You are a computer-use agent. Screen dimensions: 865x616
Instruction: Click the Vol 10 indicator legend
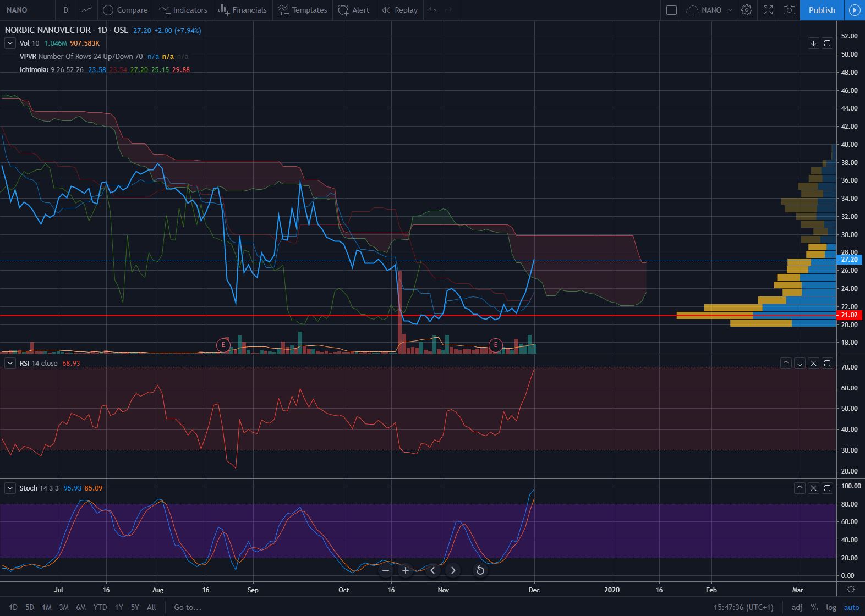coord(29,43)
